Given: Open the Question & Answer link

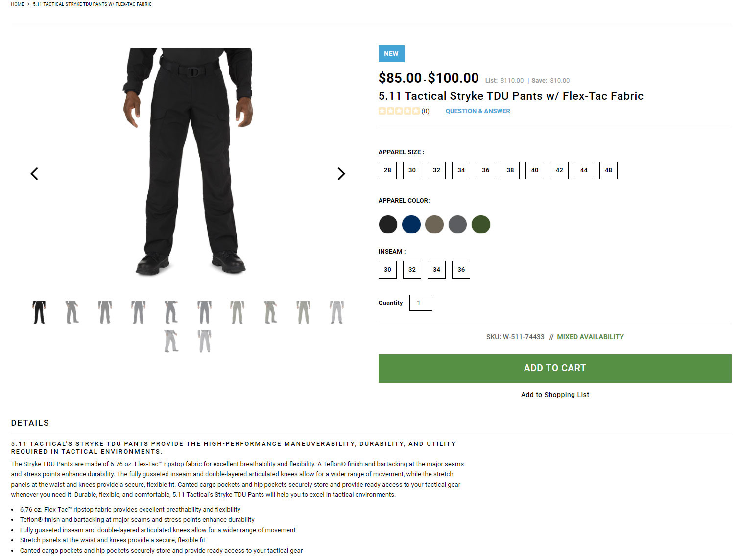Looking at the screenshot, I should 477,111.
